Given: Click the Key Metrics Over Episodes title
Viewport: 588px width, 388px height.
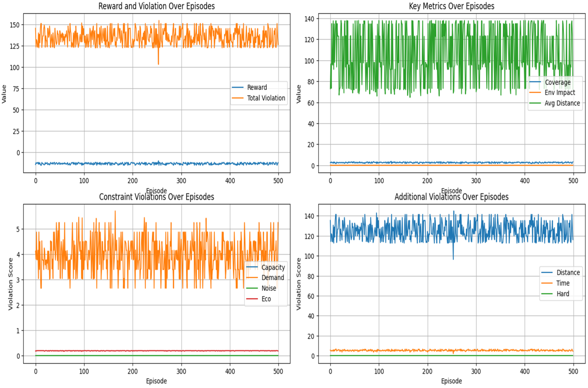Looking at the screenshot, I should click(451, 6).
